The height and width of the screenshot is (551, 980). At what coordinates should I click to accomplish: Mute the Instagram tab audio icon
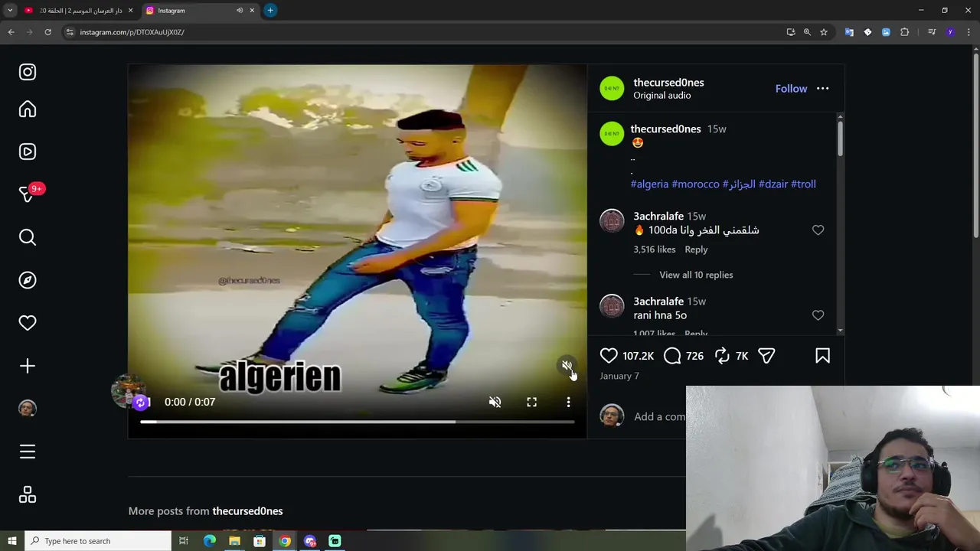(240, 11)
